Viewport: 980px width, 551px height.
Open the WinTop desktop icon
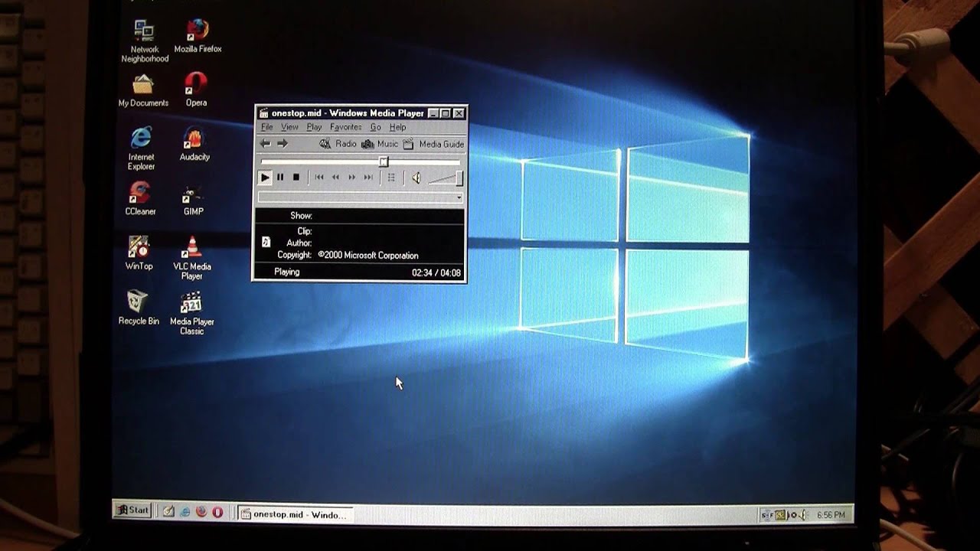pos(139,253)
